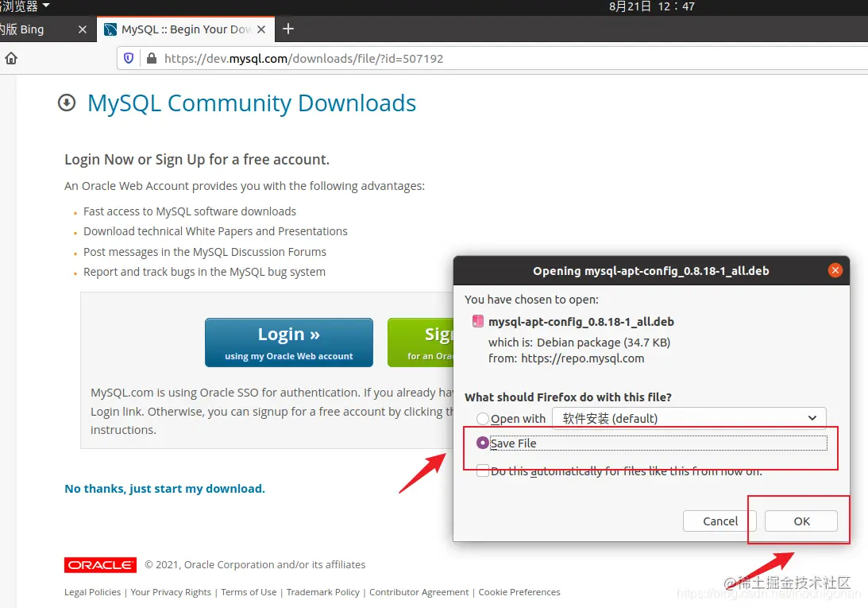Screen dimensions: 868x608
Task: Click No thanks, just start my download
Action: 165,489
